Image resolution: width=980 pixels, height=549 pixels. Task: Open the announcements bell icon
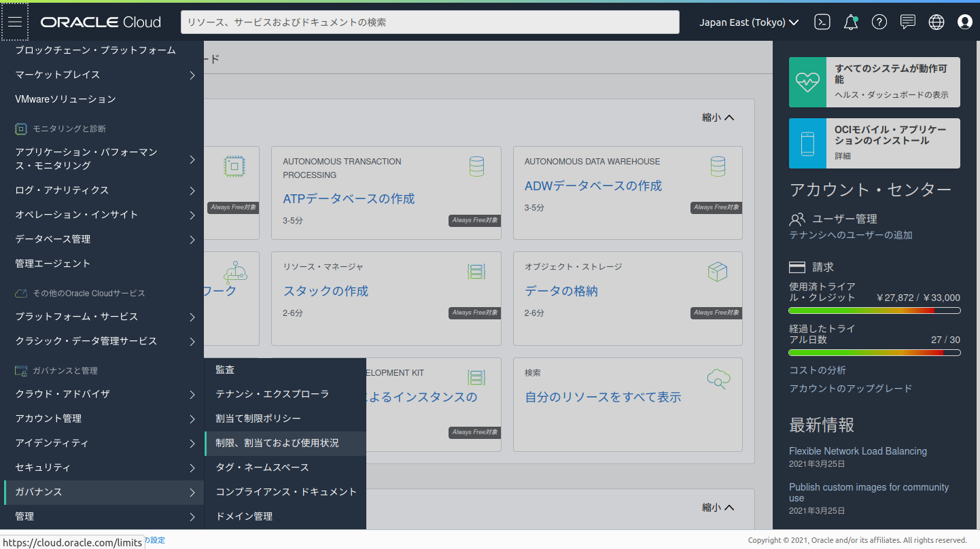tap(851, 22)
